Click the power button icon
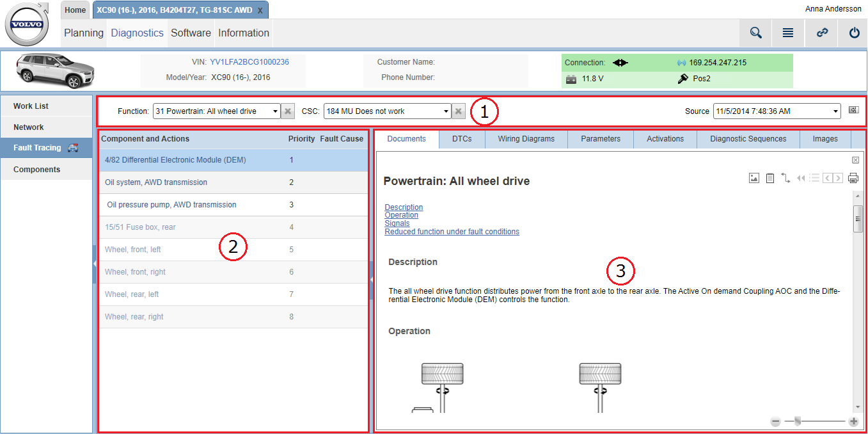The width and height of the screenshot is (868, 434). (855, 33)
